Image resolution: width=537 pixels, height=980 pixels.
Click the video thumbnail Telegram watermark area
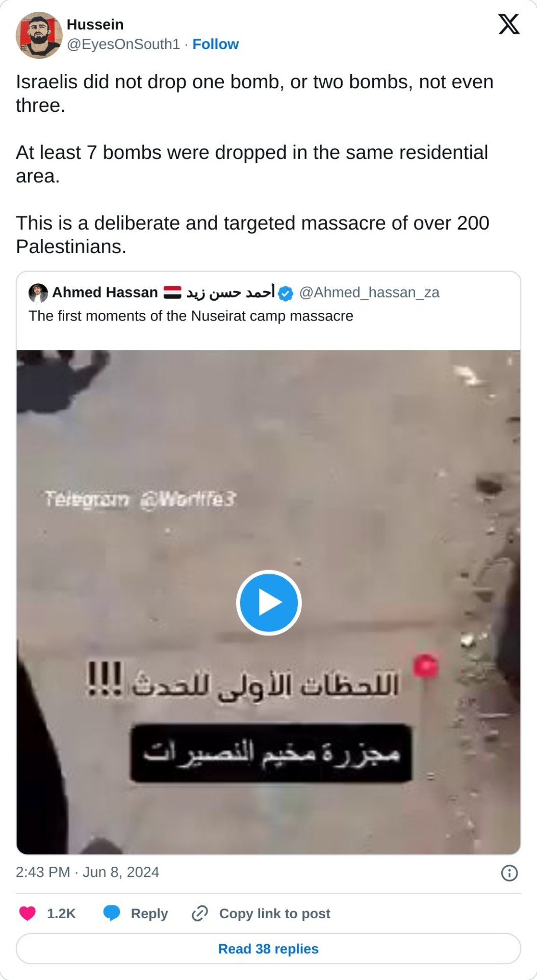click(140, 499)
